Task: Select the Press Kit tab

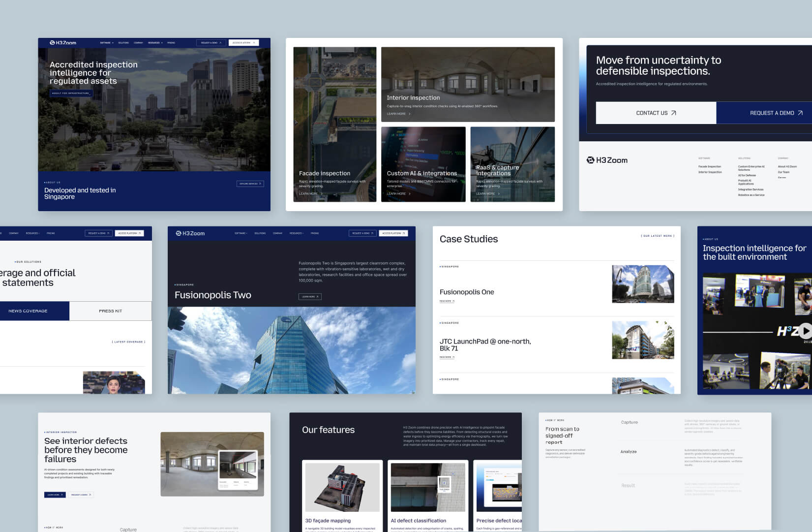Action: tap(111, 311)
